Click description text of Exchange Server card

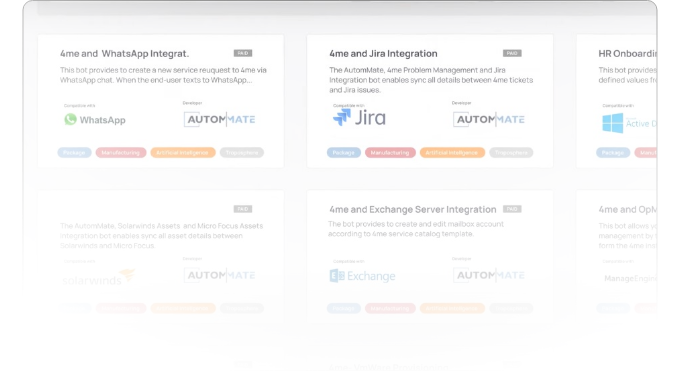[416, 229]
